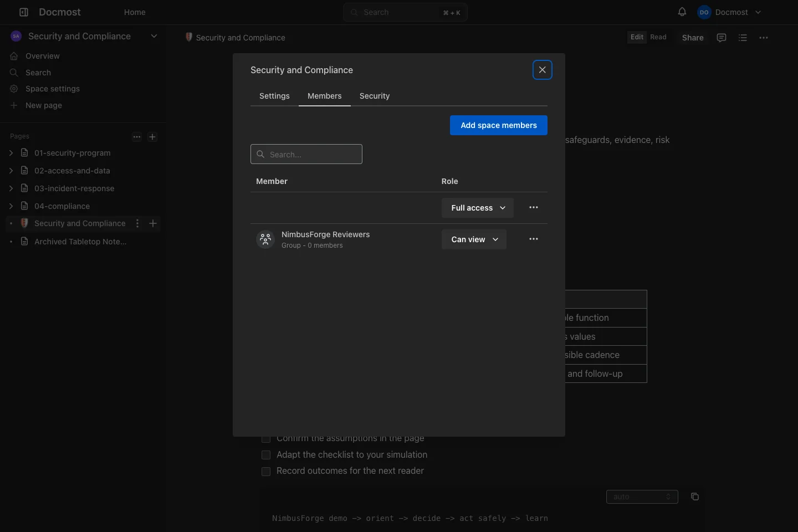Open the table of contents icon
798x532 pixels.
[743, 38]
